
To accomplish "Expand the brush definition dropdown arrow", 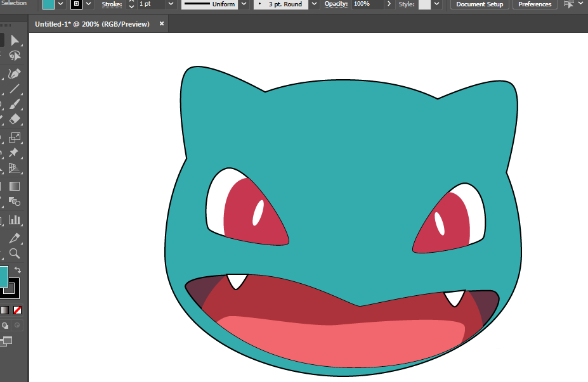I will (x=314, y=4).
